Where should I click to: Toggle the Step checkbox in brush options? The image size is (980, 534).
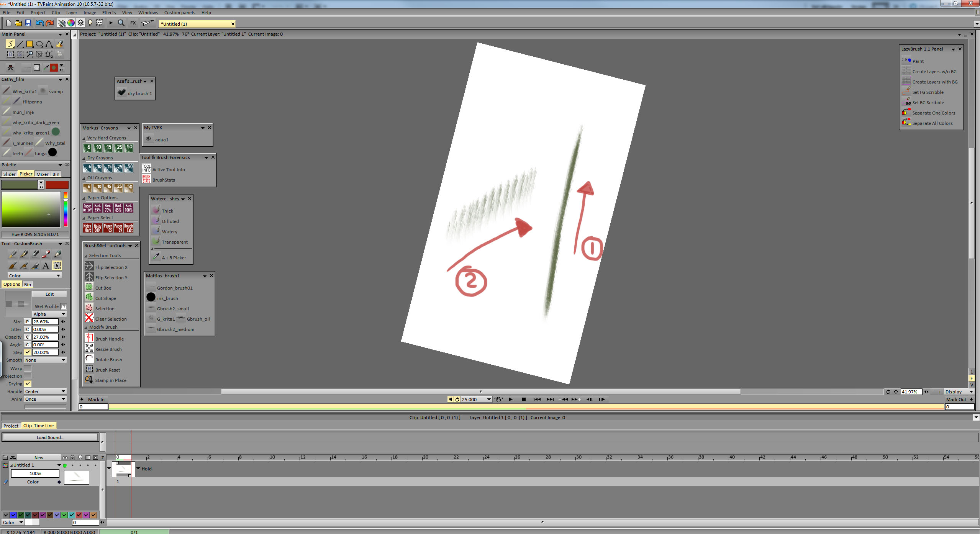(28, 352)
